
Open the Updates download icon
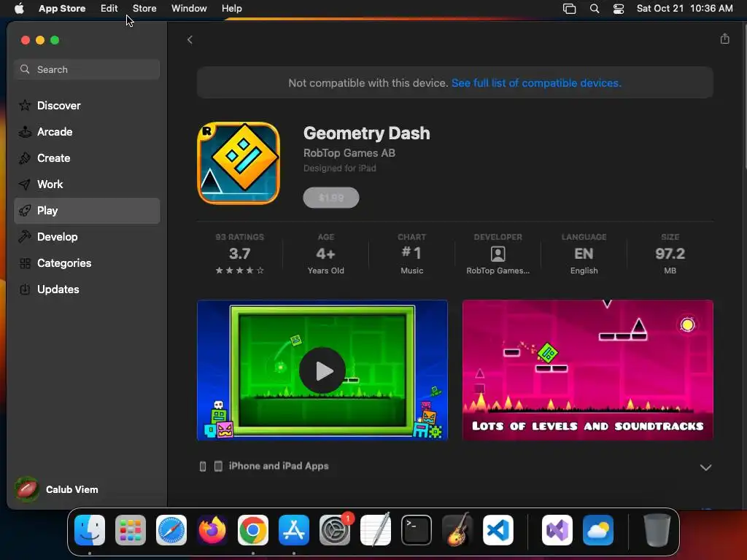coord(25,289)
